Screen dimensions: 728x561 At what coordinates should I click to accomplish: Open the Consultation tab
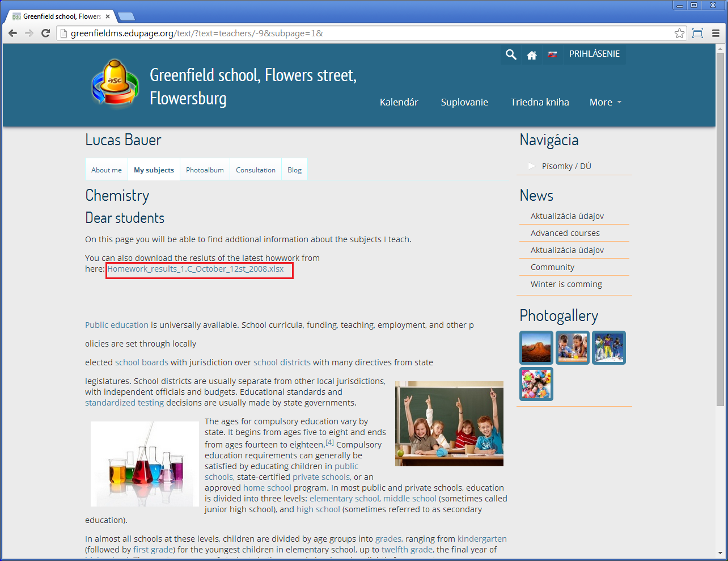(x=256, y=170)
